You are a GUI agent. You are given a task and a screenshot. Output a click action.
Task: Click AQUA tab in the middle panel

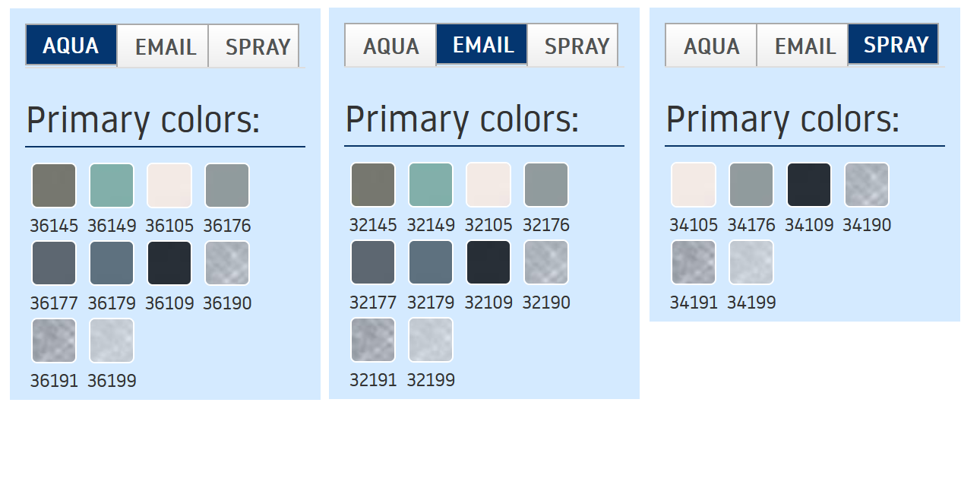(x=390, y=46)
